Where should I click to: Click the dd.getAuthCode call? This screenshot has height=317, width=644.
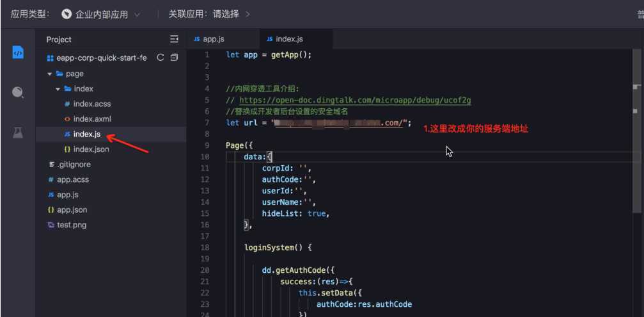299,270
